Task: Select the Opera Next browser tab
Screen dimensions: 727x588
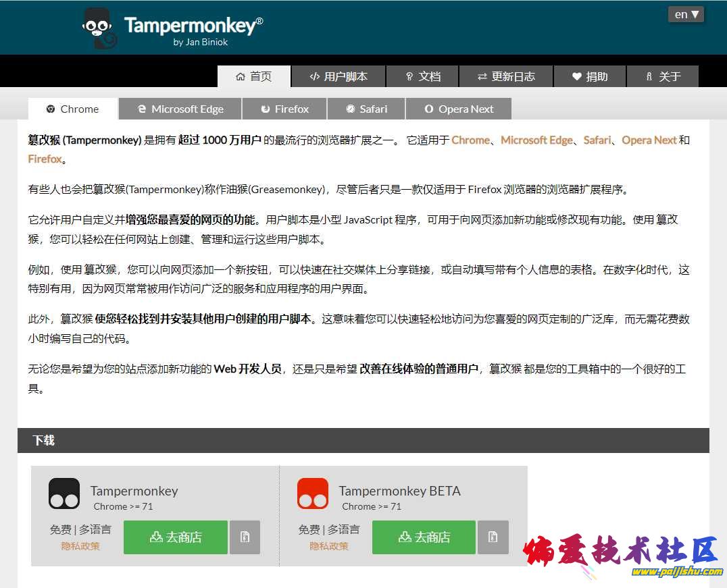Action: pyautogui.click(x=459, y=109)
